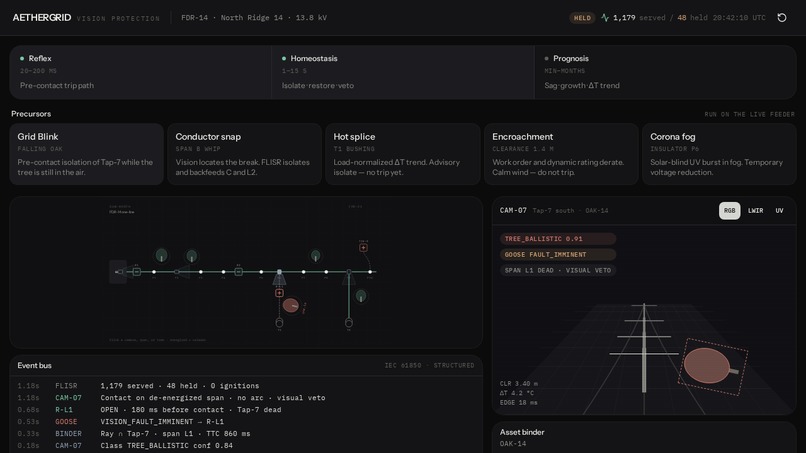The width and height of the screenshot is (806, 453).
Task: Select the last pole dot at feeder end
Action: (x=370, y=271)
